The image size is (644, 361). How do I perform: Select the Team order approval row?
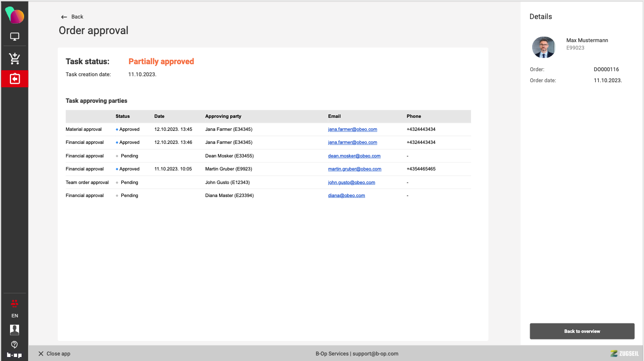click(87, 183)
